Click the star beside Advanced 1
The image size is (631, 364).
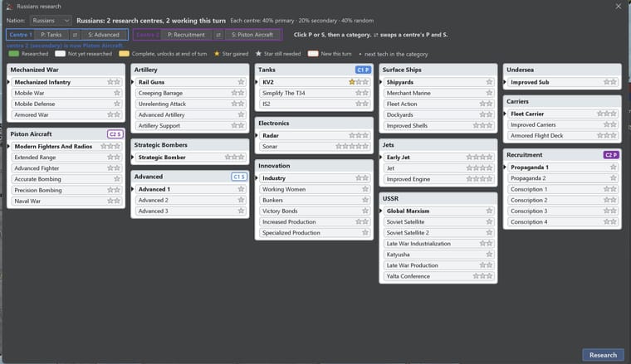(241, 189)
